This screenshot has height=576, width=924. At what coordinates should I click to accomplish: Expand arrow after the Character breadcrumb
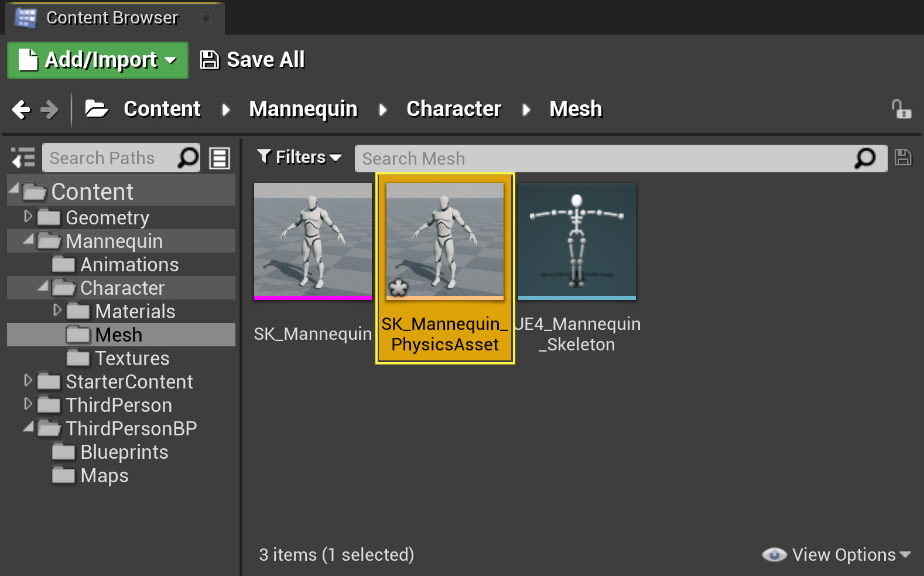526,110
